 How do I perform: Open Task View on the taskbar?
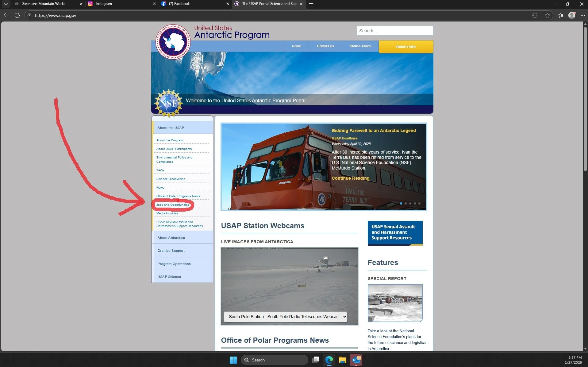click(316, 360)
